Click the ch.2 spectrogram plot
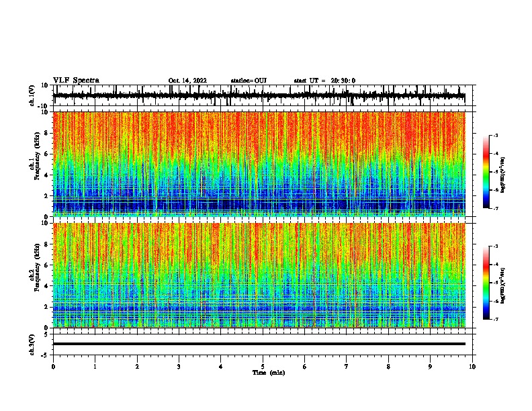Screen dimensions: 532x411 (x=259, y=275)
